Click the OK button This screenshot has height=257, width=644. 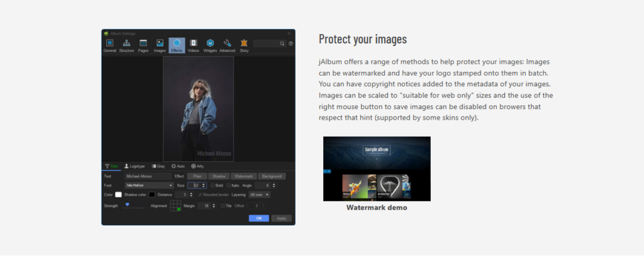258,219
